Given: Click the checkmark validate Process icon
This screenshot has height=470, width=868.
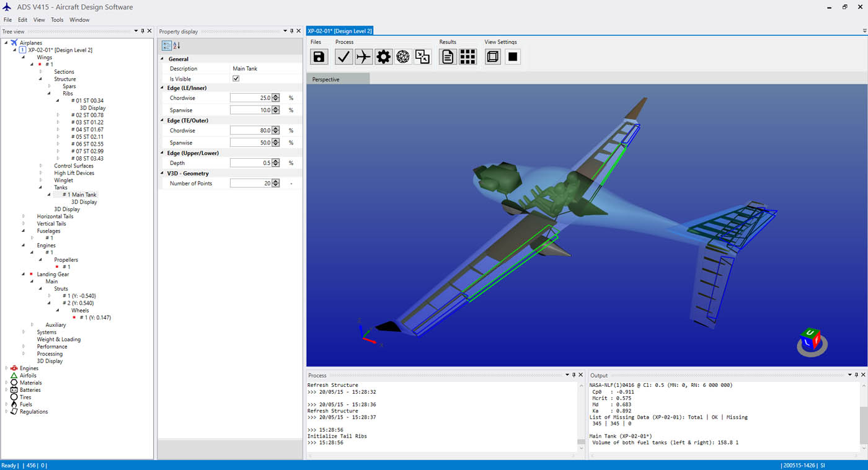Looking at the screenshot, I should [343, 57].
